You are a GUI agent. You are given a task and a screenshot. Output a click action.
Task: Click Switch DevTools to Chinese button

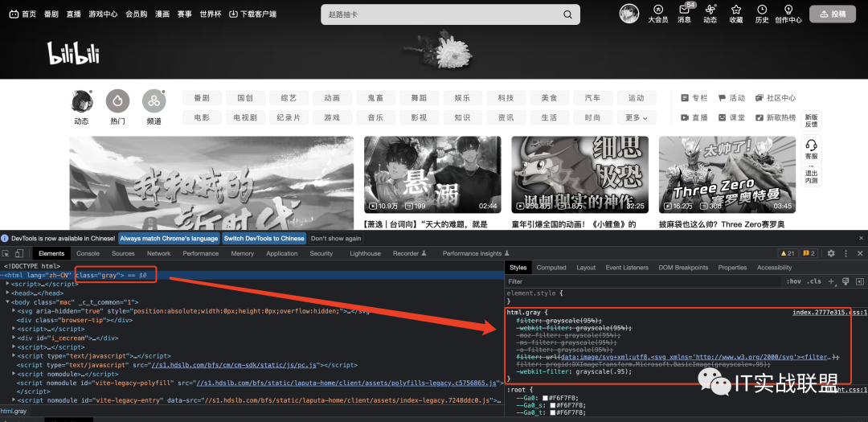click(264, 239)
